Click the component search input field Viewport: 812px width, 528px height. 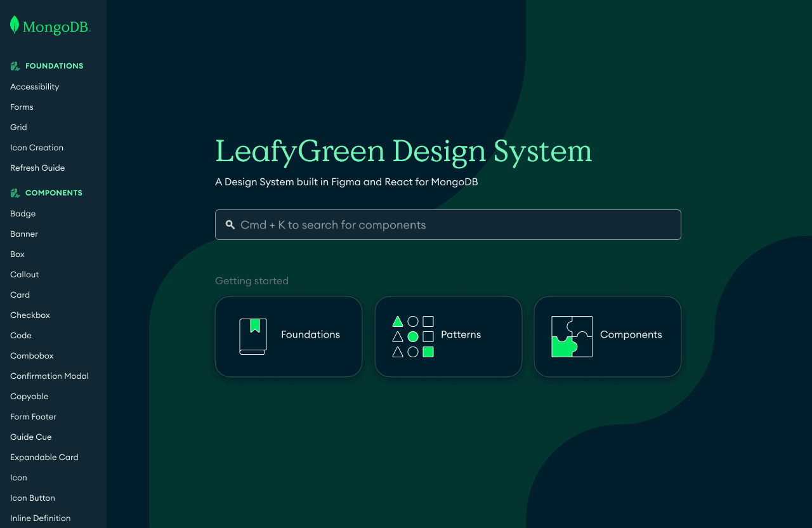click(x=448, y=224)
